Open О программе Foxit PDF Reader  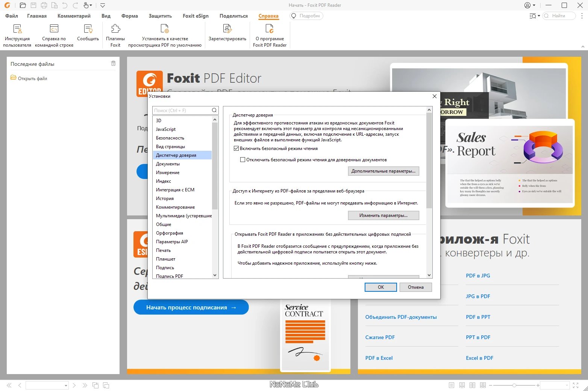(269, 35)
